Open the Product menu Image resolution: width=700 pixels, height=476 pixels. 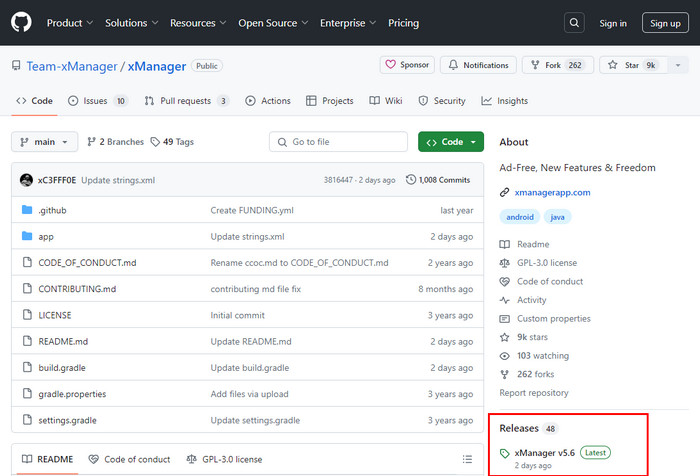pos(70,23)
